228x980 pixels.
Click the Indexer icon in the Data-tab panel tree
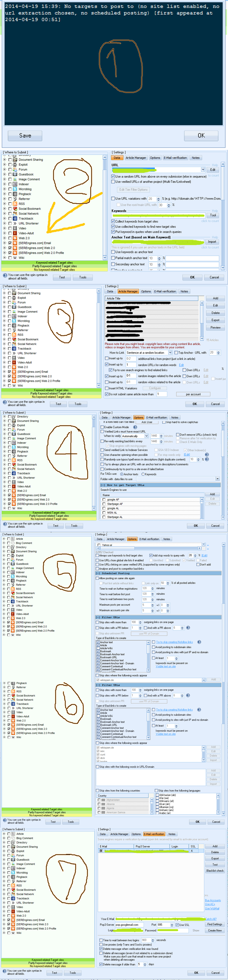pos(15,184)
